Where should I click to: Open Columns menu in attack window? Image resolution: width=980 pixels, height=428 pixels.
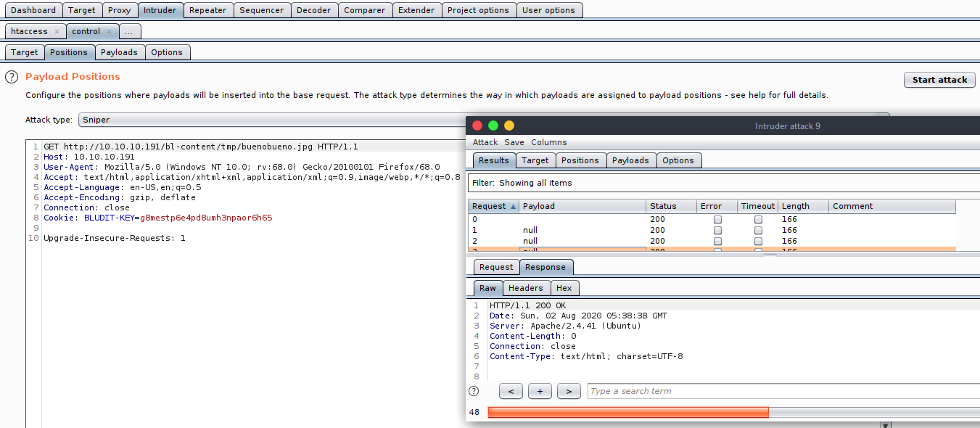[x=549, y=142]
